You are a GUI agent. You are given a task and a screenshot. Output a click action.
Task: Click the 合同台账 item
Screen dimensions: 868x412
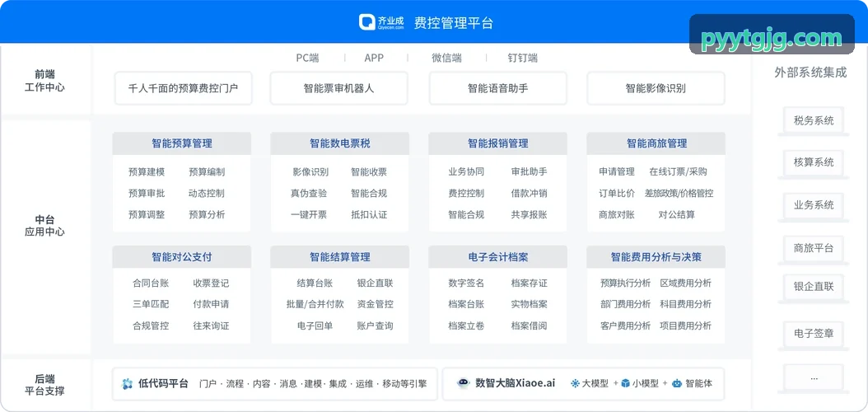tap(151, 283)
